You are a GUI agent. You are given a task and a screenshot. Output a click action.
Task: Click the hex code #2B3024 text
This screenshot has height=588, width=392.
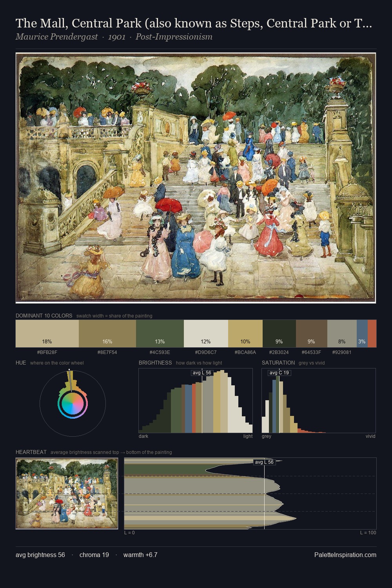pos(279,352)
